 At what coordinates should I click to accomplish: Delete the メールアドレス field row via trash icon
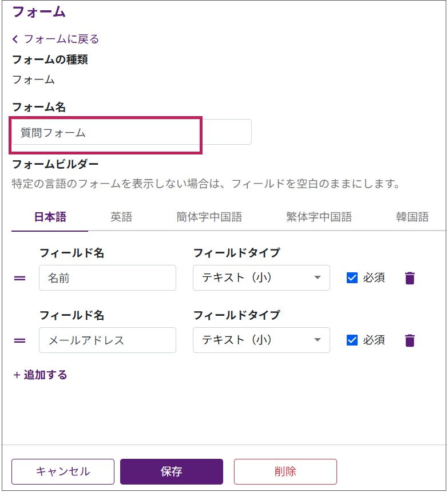pos(409,340)
